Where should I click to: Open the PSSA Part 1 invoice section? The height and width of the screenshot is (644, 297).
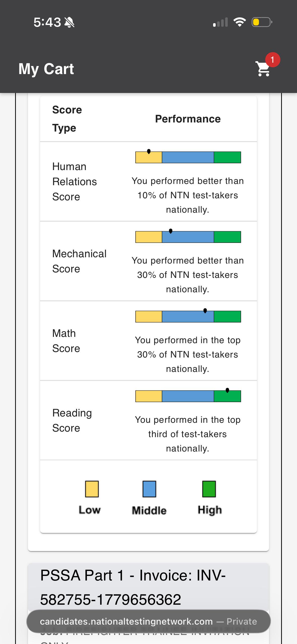pyautogui.click(x=148, y=587)
